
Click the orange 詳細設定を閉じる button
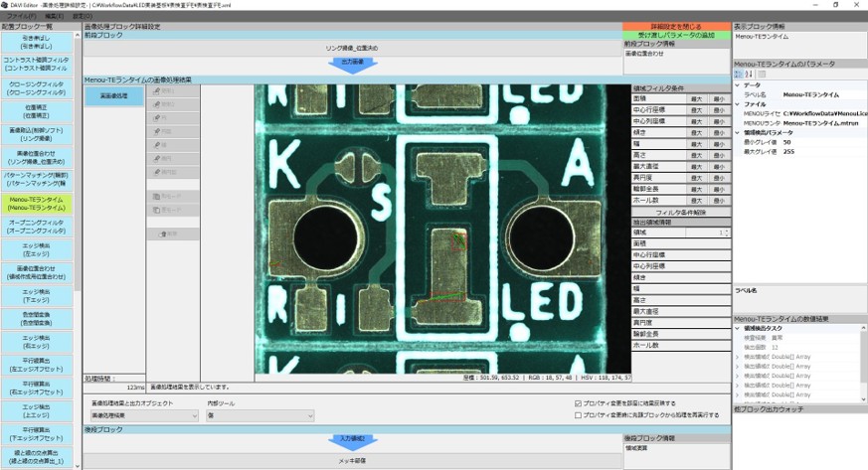[676, 26]
